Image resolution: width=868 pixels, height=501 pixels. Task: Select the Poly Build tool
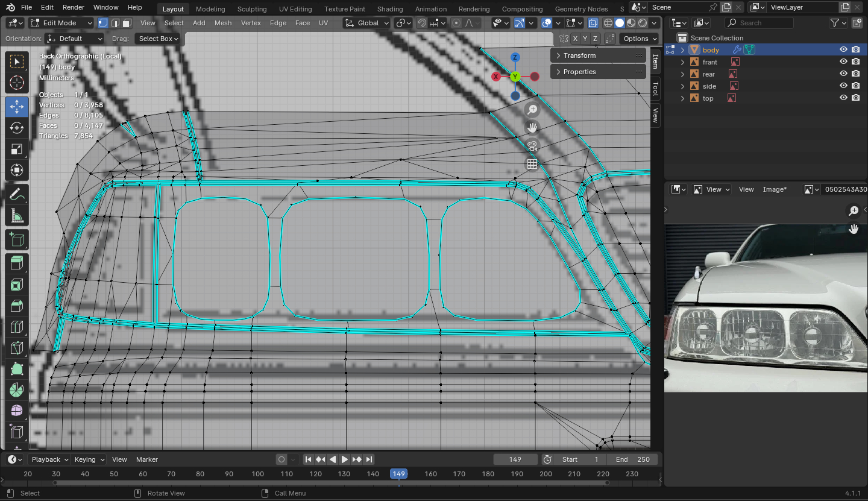(17, 369)
